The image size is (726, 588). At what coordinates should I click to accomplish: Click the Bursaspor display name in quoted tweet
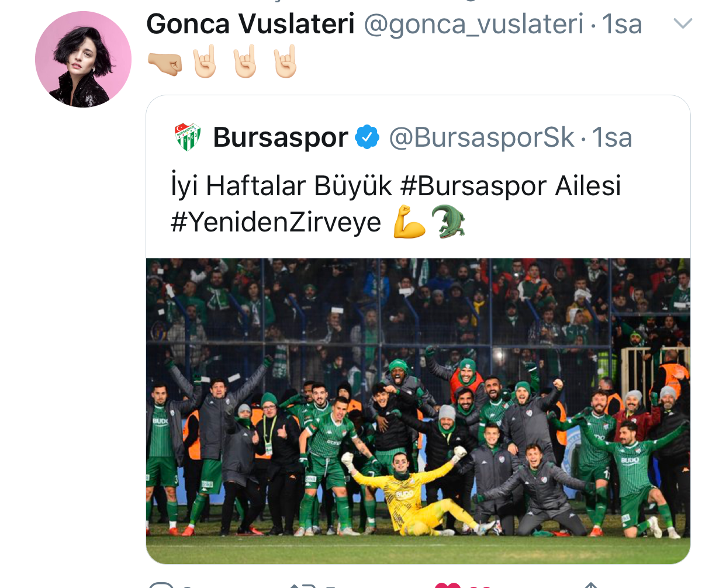pyautogui.click(x=281, y=137)
